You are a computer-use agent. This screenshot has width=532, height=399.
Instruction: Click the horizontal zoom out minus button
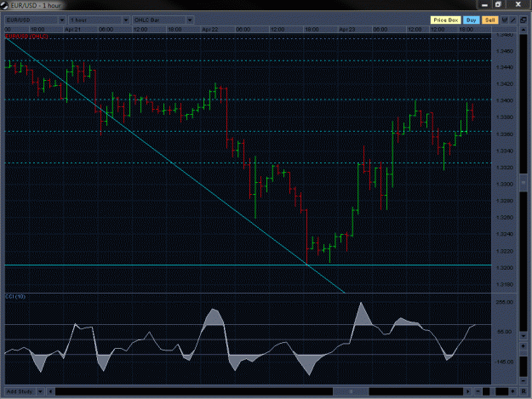click(478, 391)
